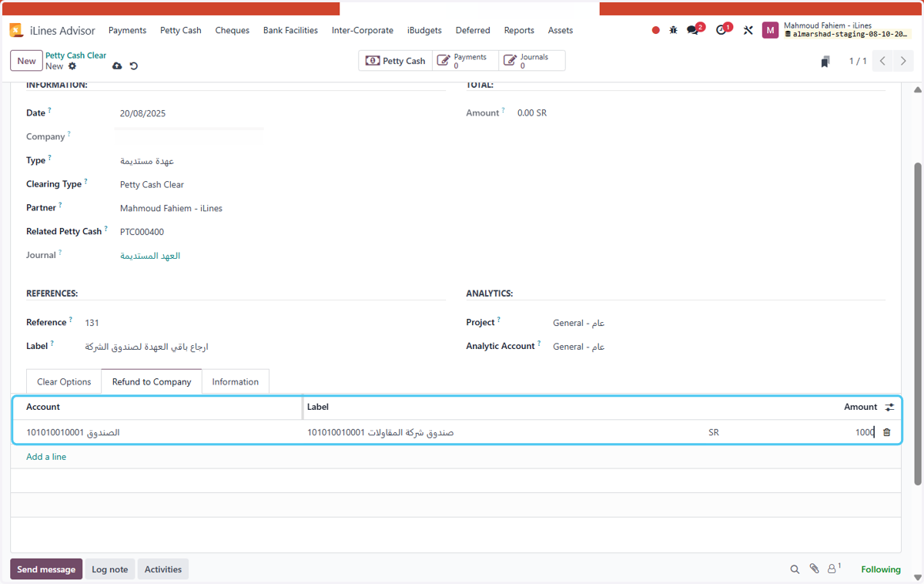Go to the next record arrow

903,61
